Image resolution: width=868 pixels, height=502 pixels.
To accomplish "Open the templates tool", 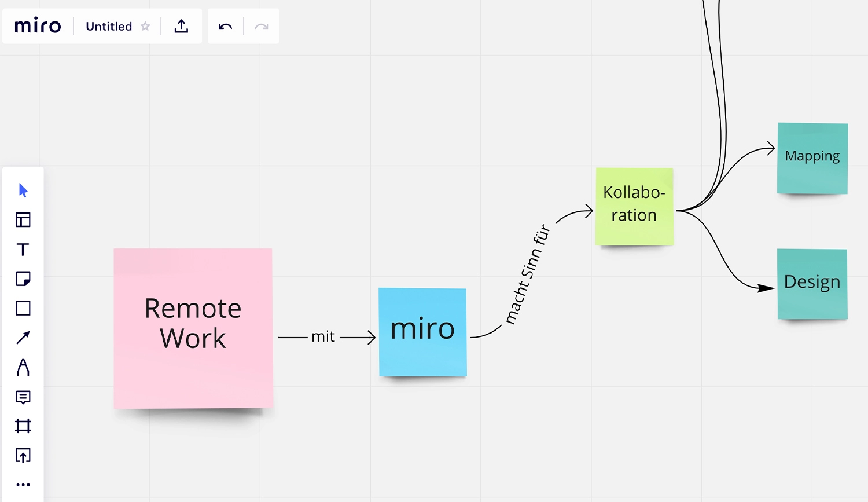I will tap(23, 220).
